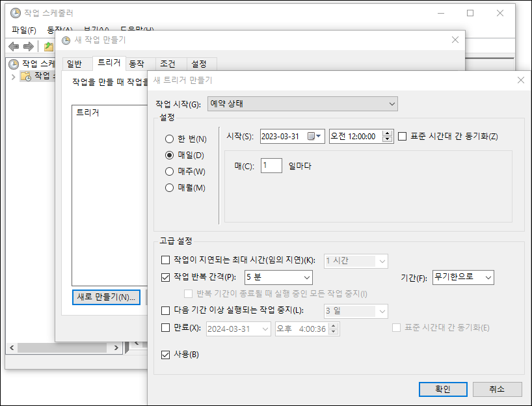Close the 새 트리거 만들기 dialog
532x406 pixels.
[x=520, y=80]
